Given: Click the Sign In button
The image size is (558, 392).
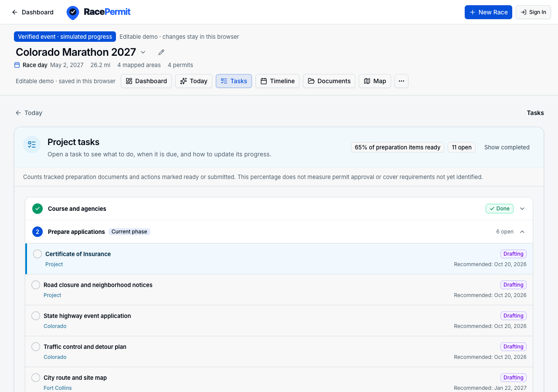Looking at the screenshot, I should (533, 12).
